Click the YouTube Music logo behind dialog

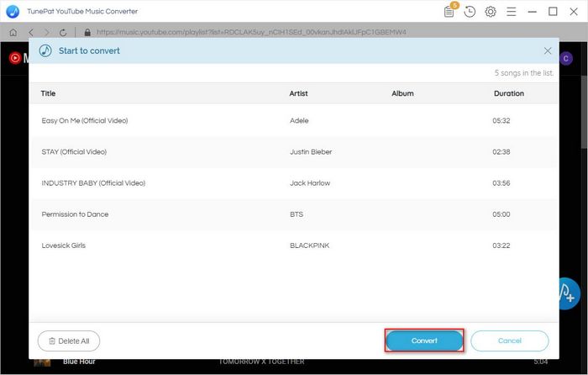pos(18,58)
